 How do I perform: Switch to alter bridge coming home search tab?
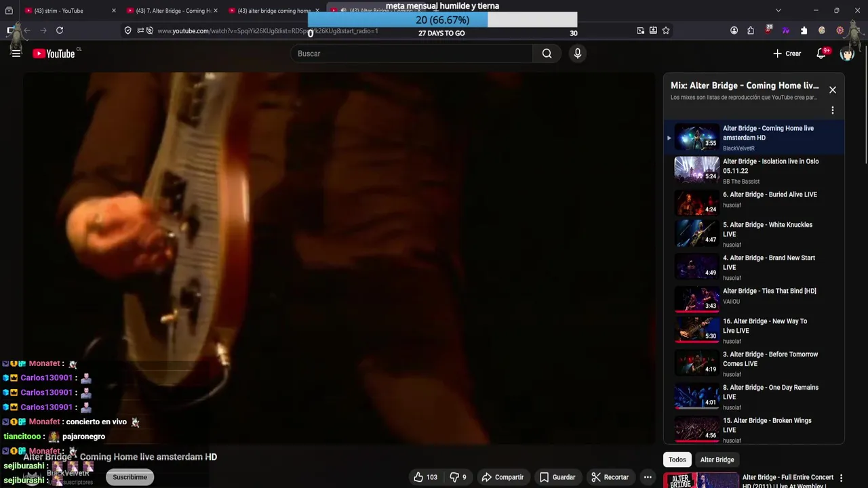(274, 11)
